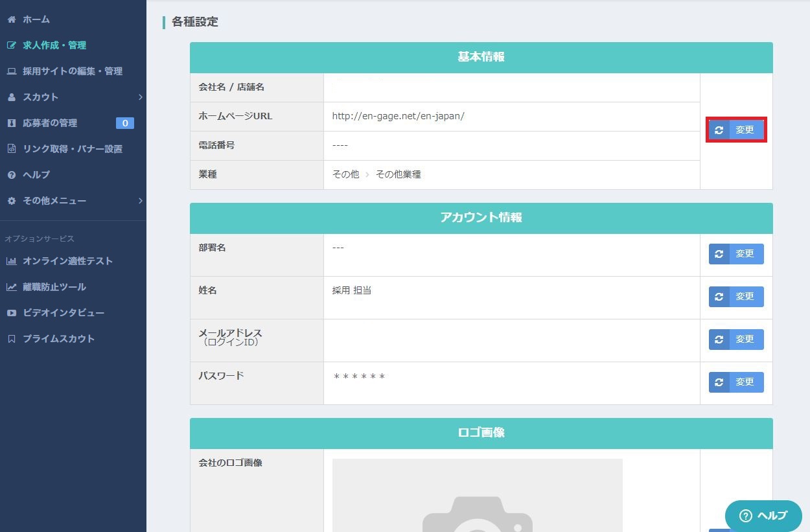This screenshot has height=532, width=810.
Task: Click the 0 badge on 応募者の管理
Action: (x=124, y=123)
